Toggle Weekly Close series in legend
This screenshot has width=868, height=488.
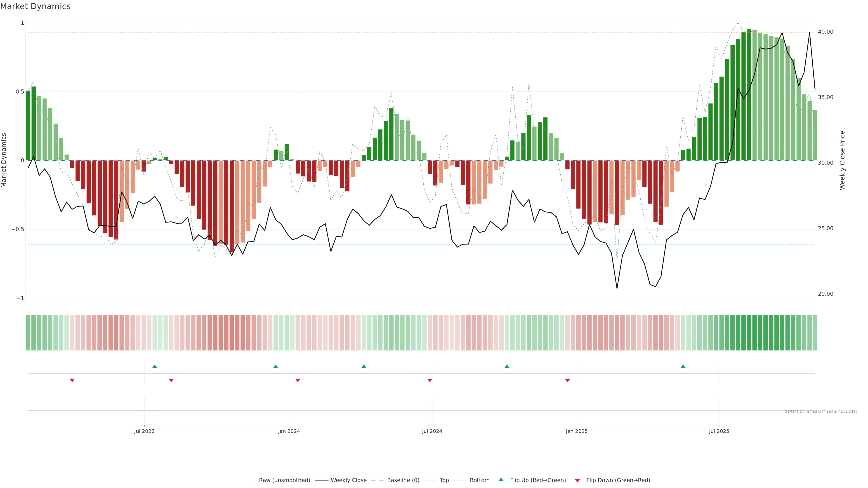348,480
